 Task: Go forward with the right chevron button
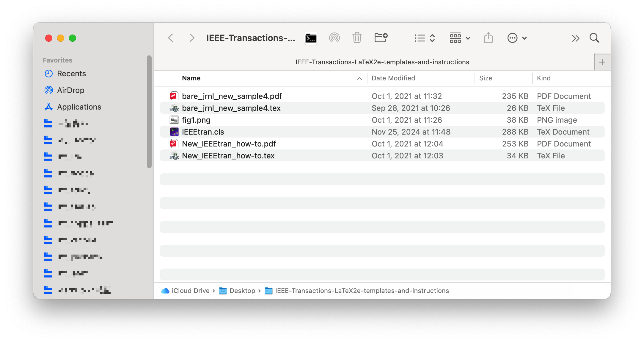click(x=192, y=38)
